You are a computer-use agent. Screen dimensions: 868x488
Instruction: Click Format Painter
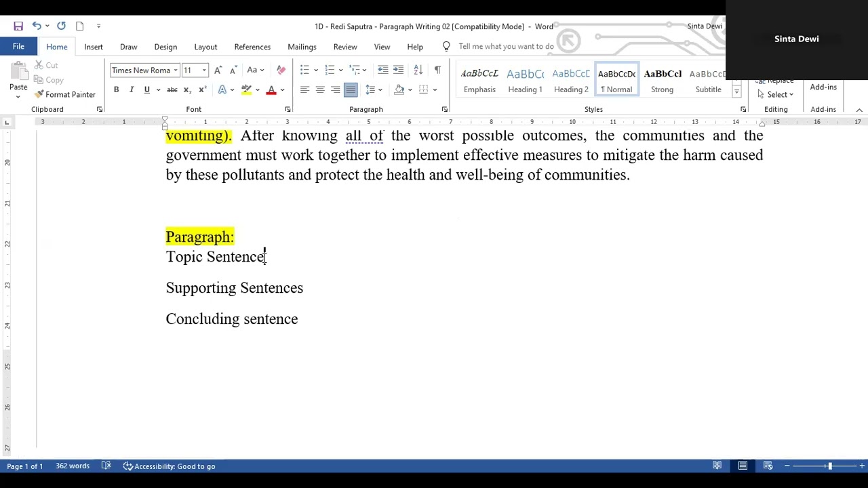(x=65, y=94)
